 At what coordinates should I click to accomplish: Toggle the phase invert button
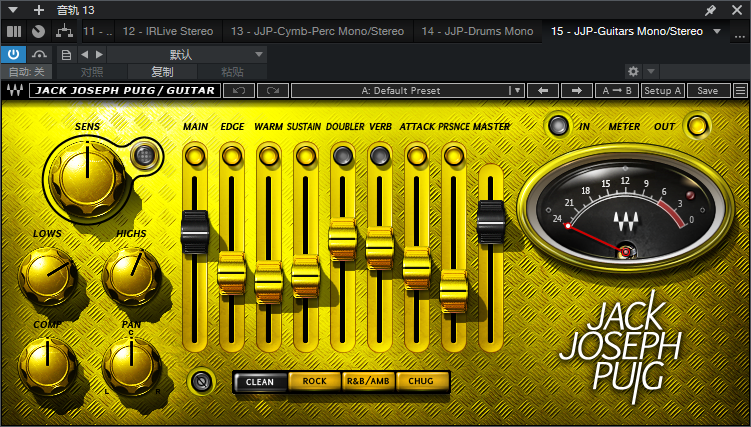tap(201, 382)
